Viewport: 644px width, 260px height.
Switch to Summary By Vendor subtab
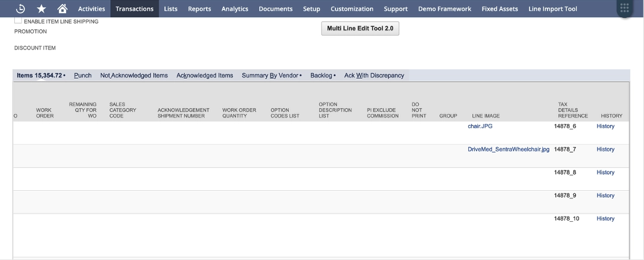pos(272,75)
